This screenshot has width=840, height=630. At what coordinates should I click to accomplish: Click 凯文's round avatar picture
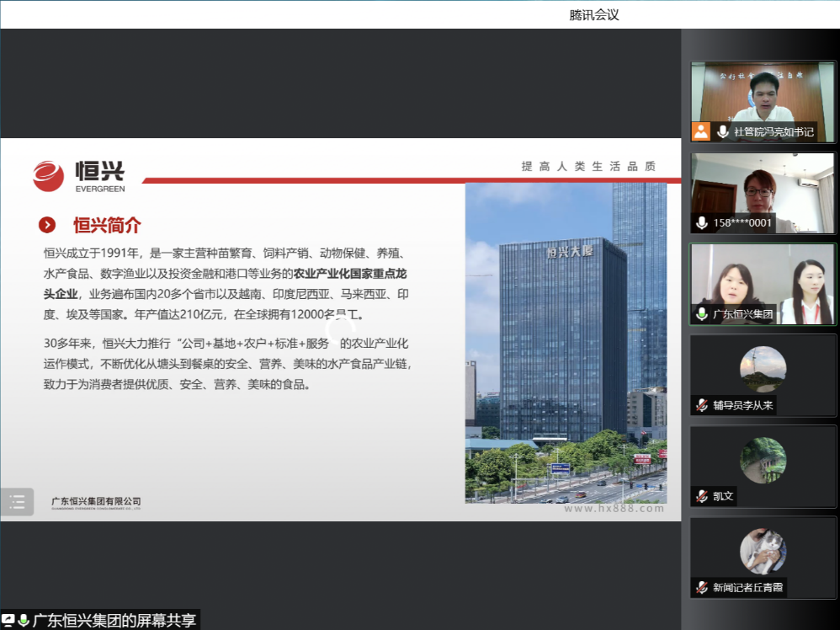click(x=763, y=460)
